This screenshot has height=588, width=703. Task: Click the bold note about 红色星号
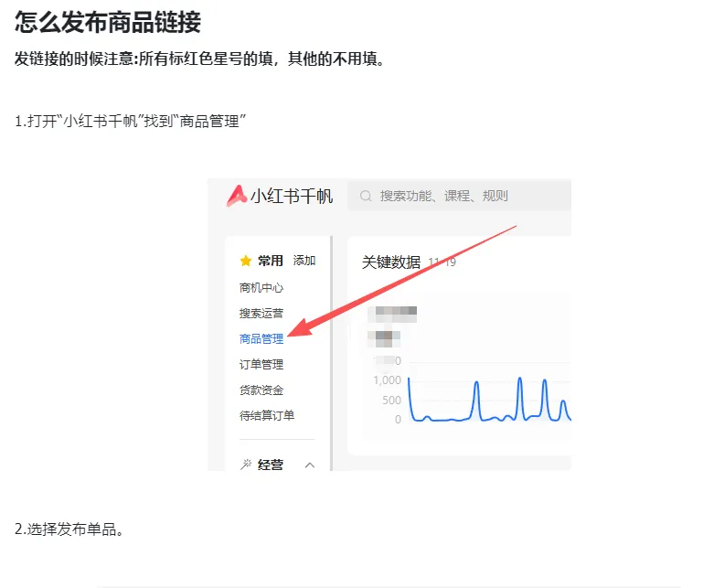[x=200, y=59]
